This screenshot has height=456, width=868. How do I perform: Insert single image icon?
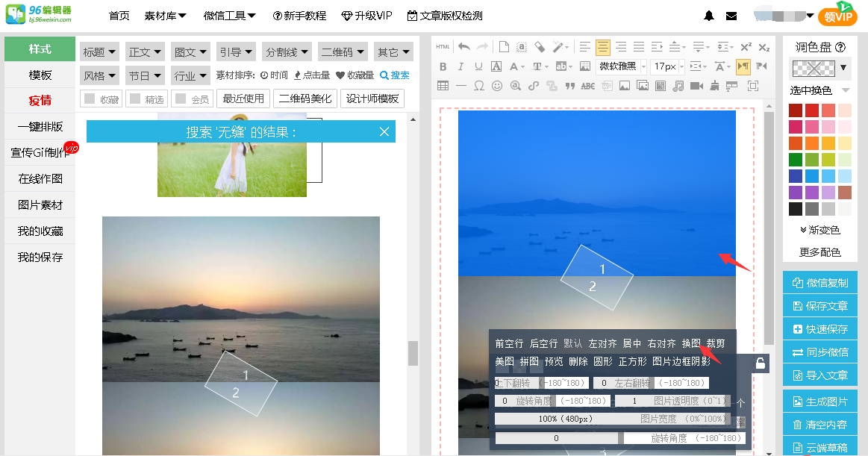[625, 86]
